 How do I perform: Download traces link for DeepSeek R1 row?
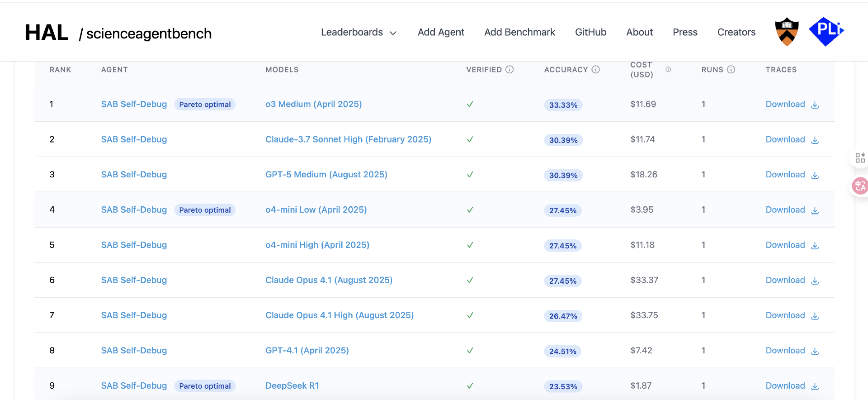(785, 386)
